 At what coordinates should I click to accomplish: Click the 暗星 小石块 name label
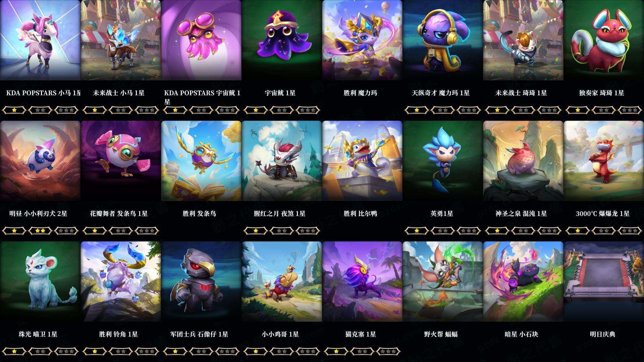(521, 334)
